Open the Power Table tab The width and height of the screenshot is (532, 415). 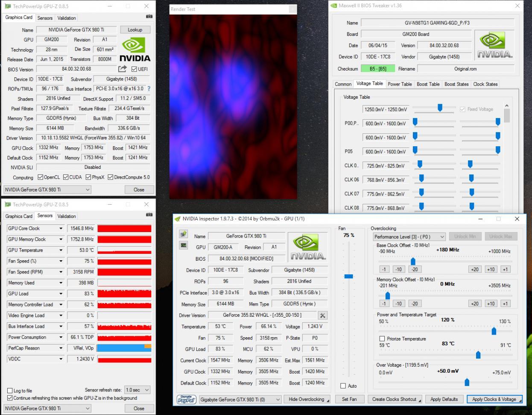tap(400, 84)
